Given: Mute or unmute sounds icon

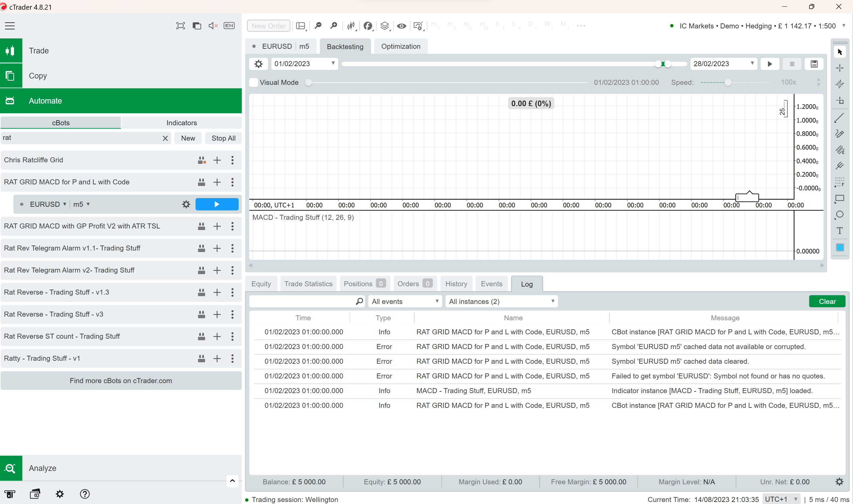Looking at the screenshot, I should coord(213,26).
